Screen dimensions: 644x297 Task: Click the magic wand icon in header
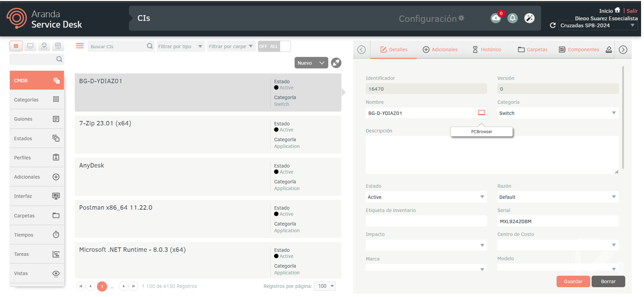click(x=529, y=18)
